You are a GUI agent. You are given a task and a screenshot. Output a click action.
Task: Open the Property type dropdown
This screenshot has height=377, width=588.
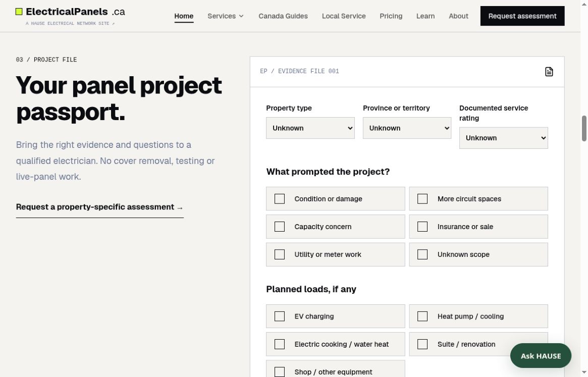(x=310, y=128)
